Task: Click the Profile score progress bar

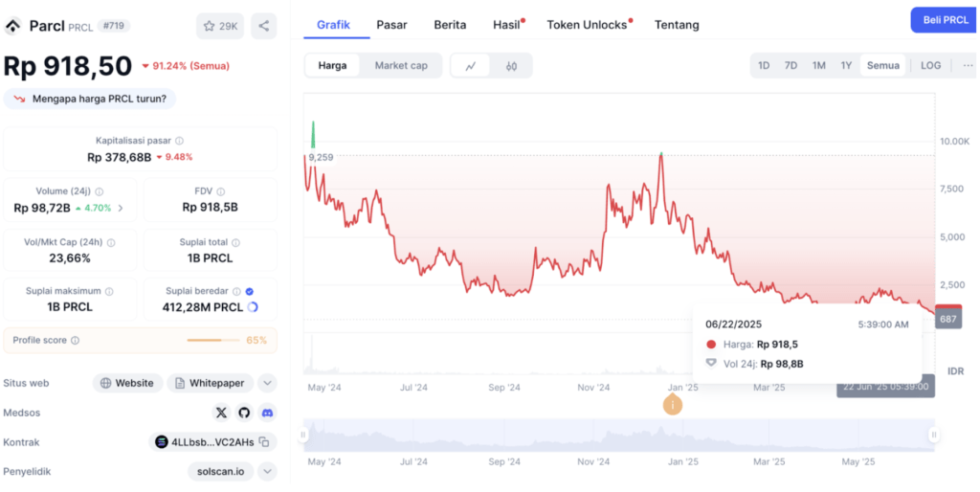Action: point(213,341)
